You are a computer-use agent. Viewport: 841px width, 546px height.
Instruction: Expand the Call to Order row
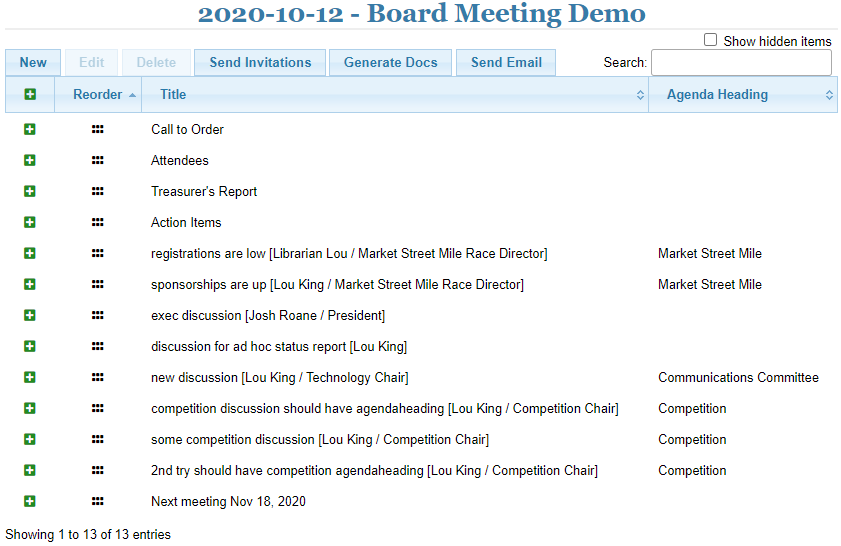coord(29,129)
